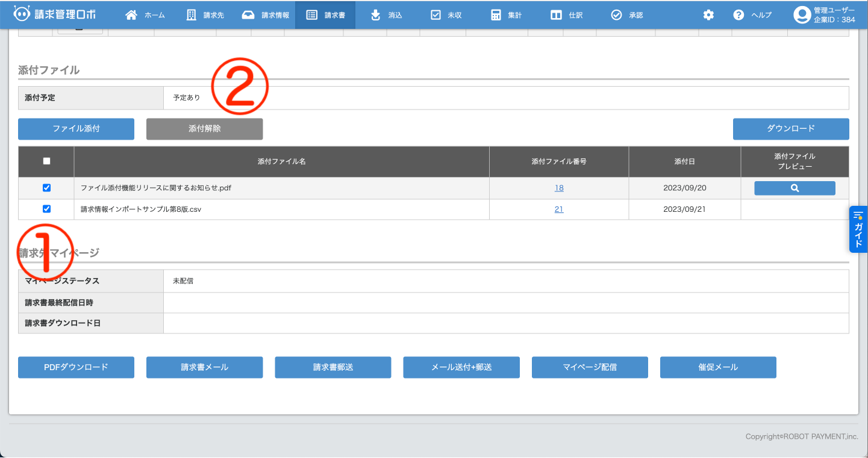Screen dimensions: 868x458
Task: Toggle the select-all checkbox in table header
Action: [x=47, y=161]
